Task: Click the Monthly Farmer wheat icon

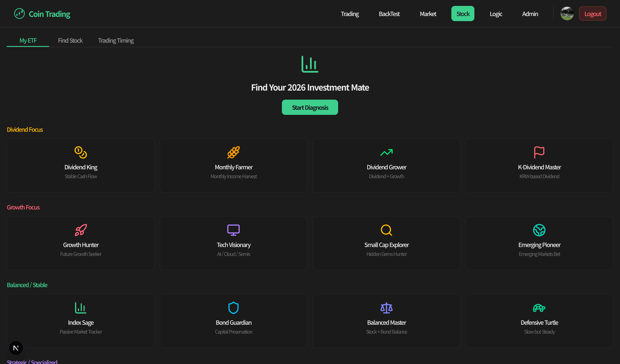Action: pos(234,152)
